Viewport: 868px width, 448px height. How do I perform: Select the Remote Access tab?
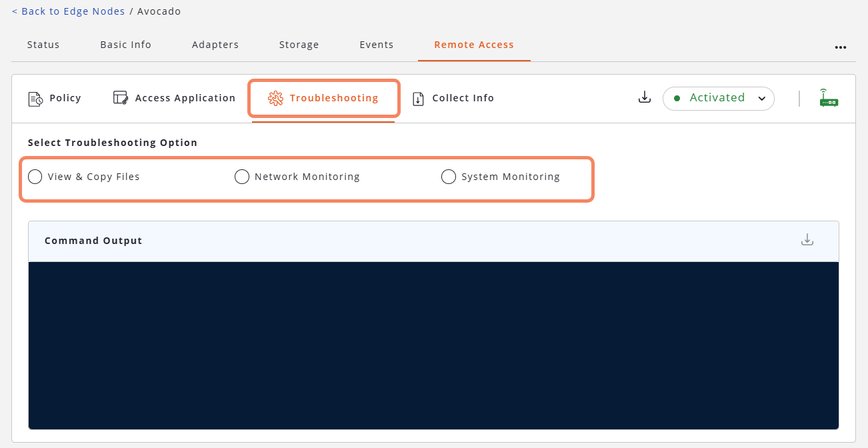point(474,45)
